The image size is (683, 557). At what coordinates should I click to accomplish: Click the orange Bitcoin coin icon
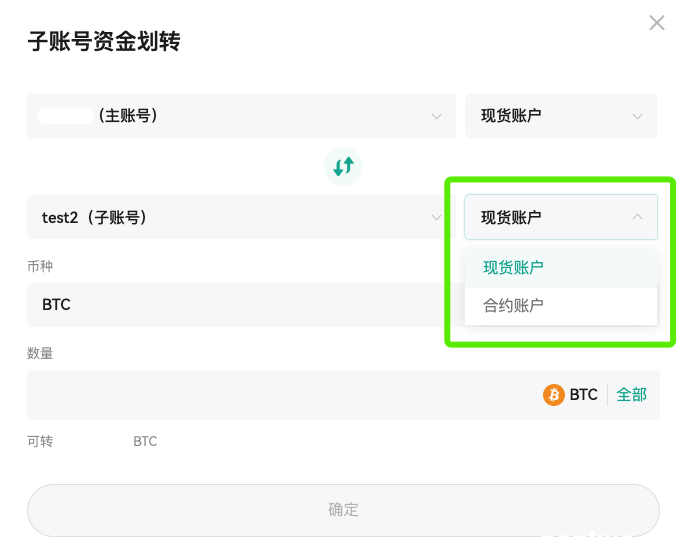point(554,395)
